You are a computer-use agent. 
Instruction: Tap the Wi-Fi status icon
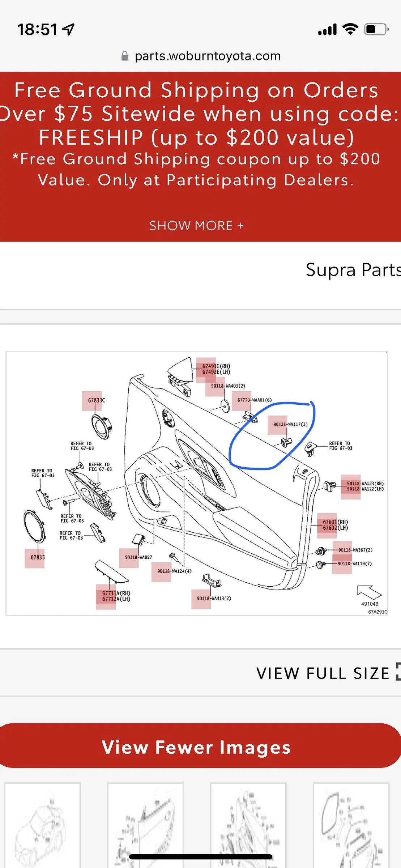(350, 29)
